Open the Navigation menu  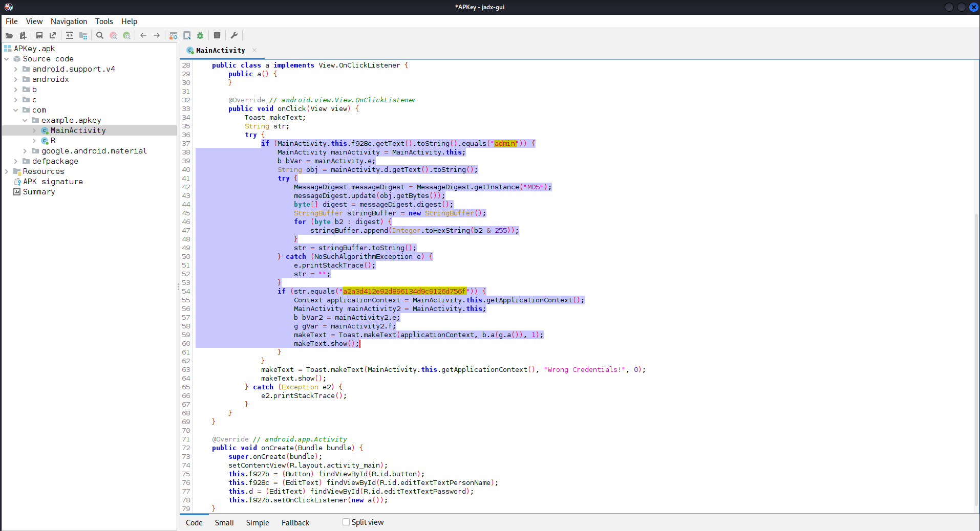click(x=69, y=21)
